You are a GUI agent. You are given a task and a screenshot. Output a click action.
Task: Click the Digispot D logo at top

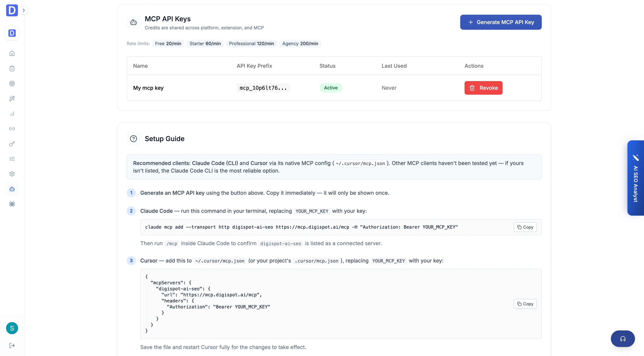tap(12, 10)
